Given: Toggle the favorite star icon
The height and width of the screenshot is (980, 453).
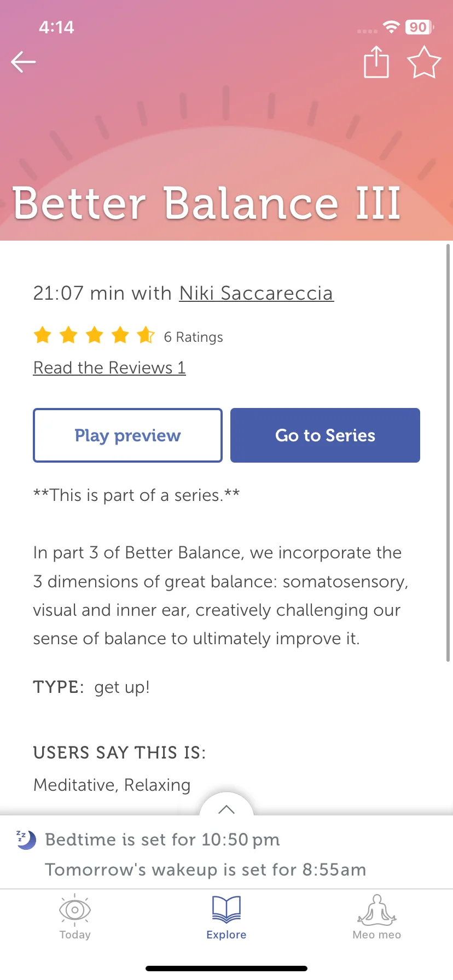Looking at the screenshot, I should 424,62.
